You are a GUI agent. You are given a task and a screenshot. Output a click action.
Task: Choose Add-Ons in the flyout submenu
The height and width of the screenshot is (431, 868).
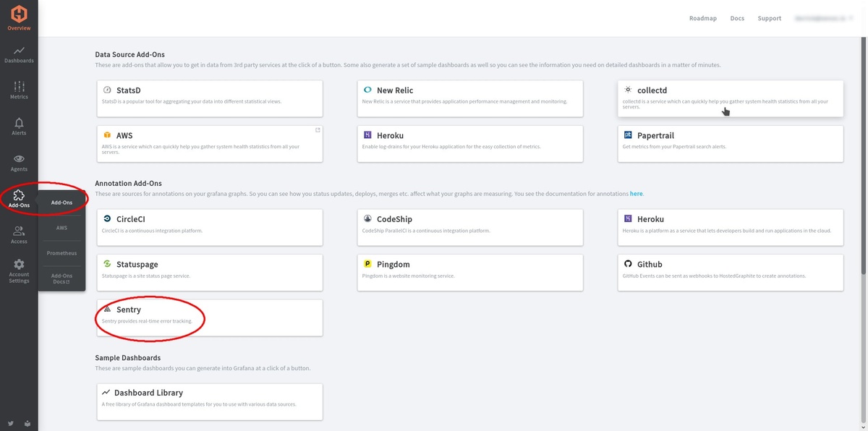[61, 202]
